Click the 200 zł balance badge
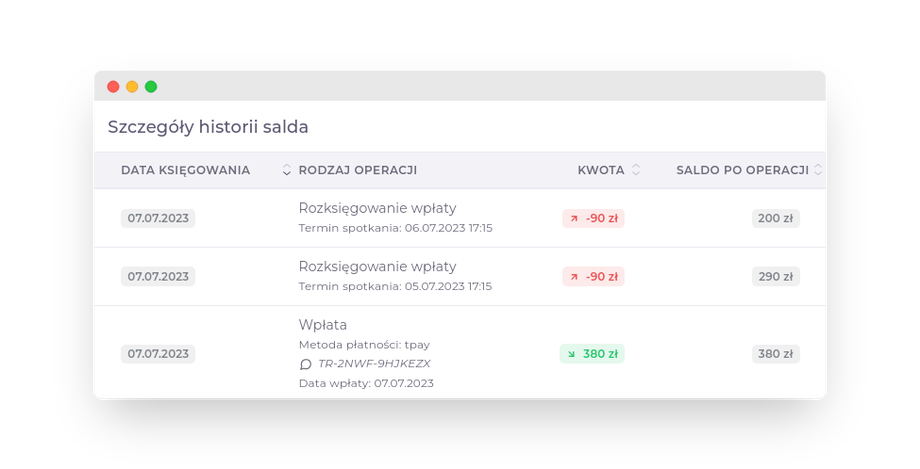Image resolution: width=920 pixels, height=469 pixels. pyautogui.click(x=775, y=218)
